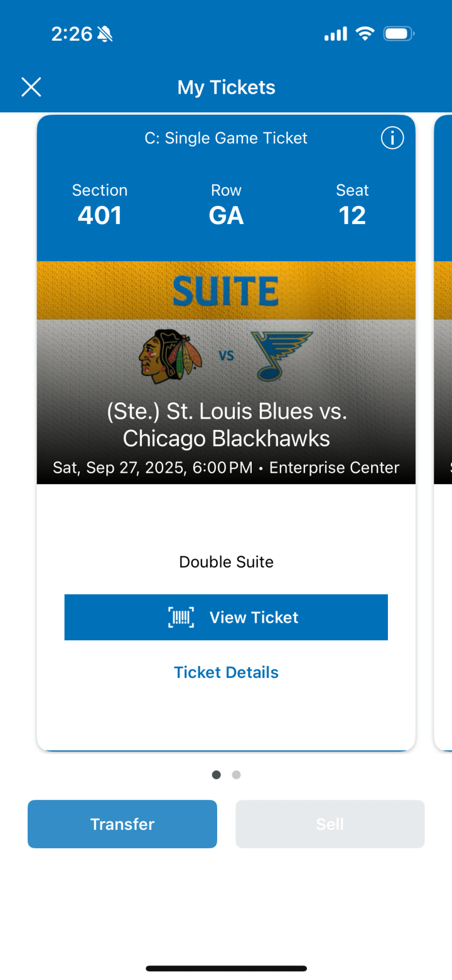452x980 pixels.
Task: Tap the cellular signal bars
Action: coord(335,34)
